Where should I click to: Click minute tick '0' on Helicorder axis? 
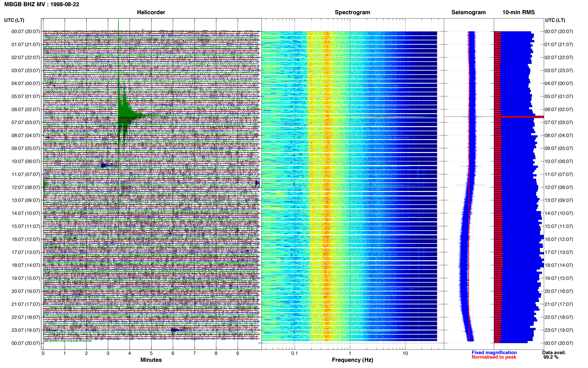(43, 353)
